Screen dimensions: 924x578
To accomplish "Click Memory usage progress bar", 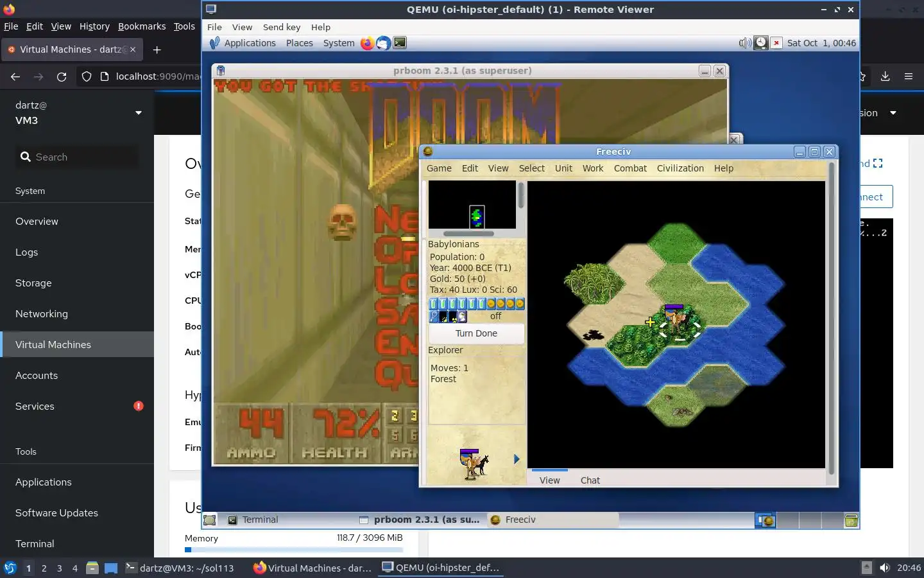I will click(294, 550).
